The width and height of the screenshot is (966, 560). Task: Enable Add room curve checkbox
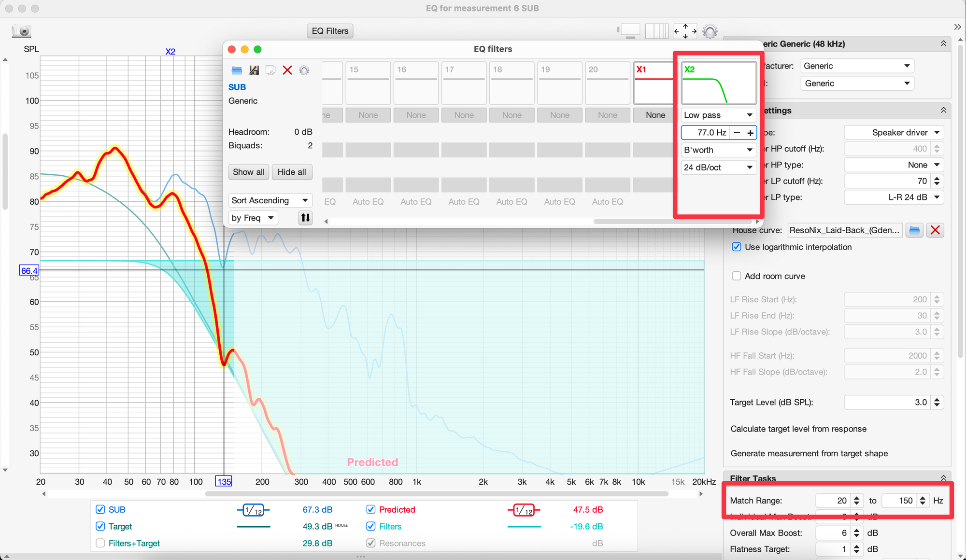point(736,276)
